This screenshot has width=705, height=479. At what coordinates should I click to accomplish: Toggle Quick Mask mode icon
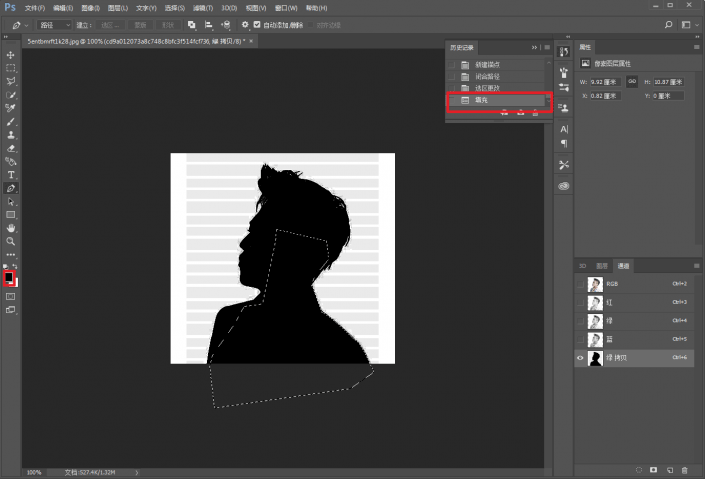click(10, 296)
